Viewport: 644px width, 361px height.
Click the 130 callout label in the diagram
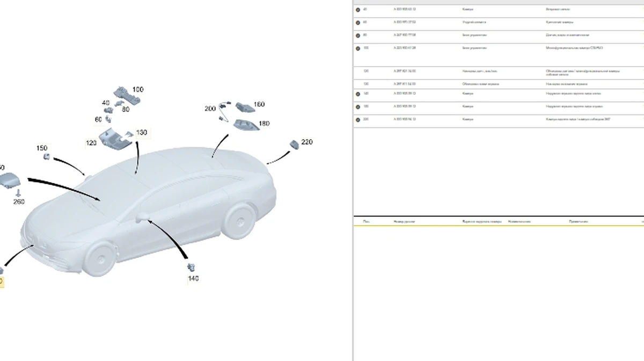(141, 132)
